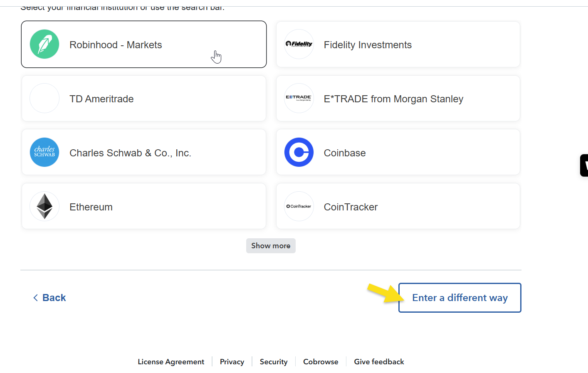This screenshot has height=373, width=588.
Task: Click the black side tab on right edge
Action: [584, 166]
